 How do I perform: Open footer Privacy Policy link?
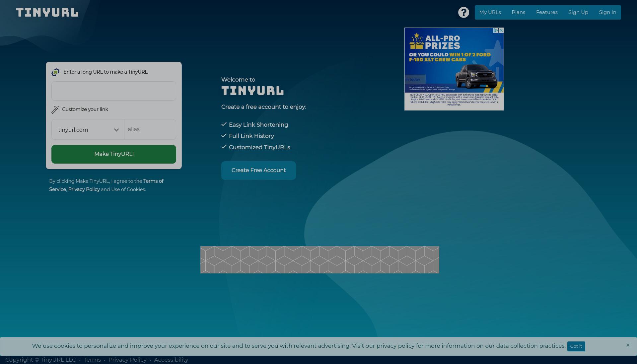pyautogui.click(x=127, y=360)
